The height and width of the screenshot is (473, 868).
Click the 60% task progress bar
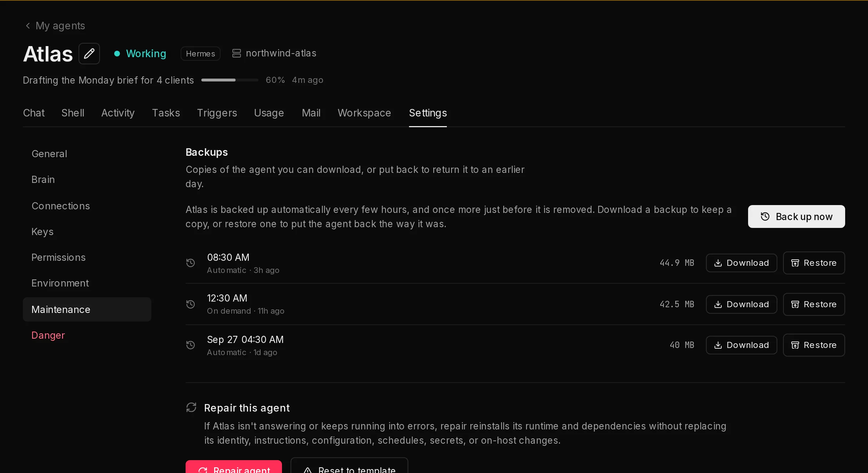click(x=230, y=80)
